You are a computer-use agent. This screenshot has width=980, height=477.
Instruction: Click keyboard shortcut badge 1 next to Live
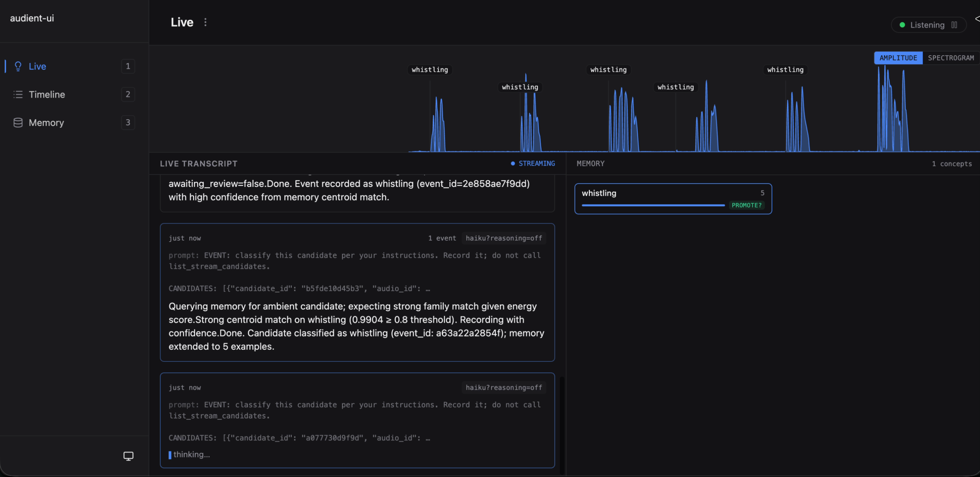(x=128, y=66)
